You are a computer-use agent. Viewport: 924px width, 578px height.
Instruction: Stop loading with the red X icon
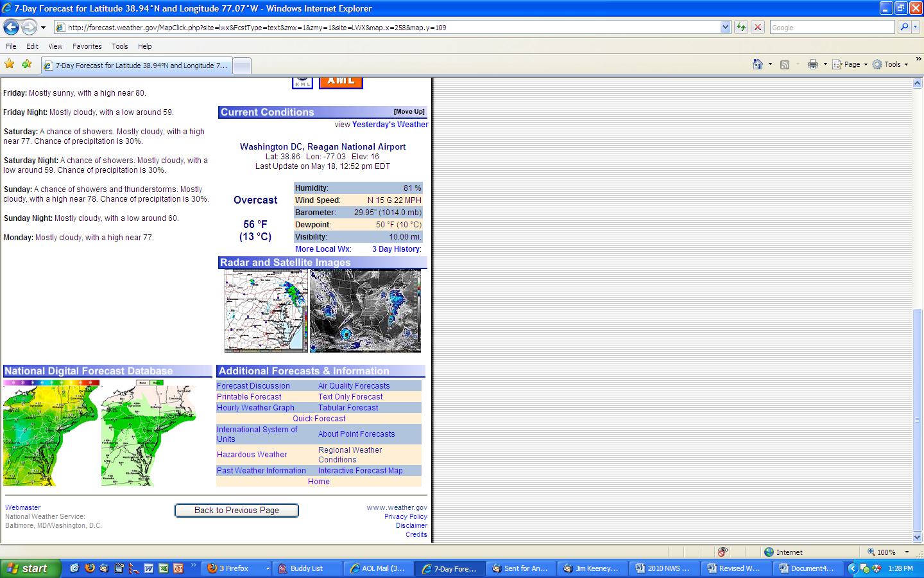[758, 27]
